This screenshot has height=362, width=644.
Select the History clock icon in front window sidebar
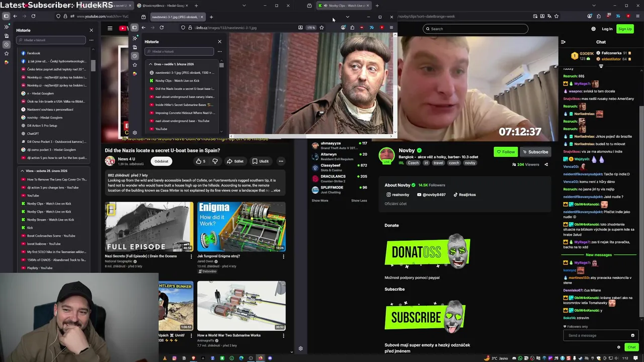[x=135, y=56]
